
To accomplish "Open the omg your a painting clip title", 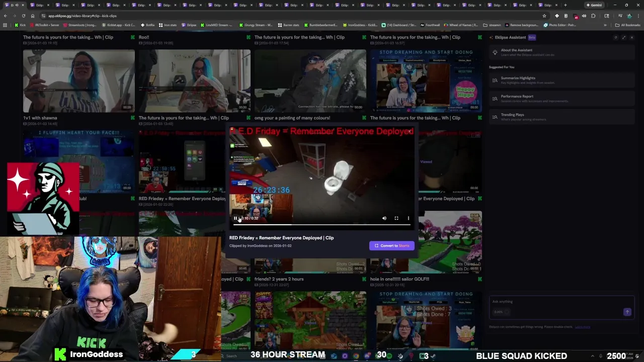I will [292, 118].
